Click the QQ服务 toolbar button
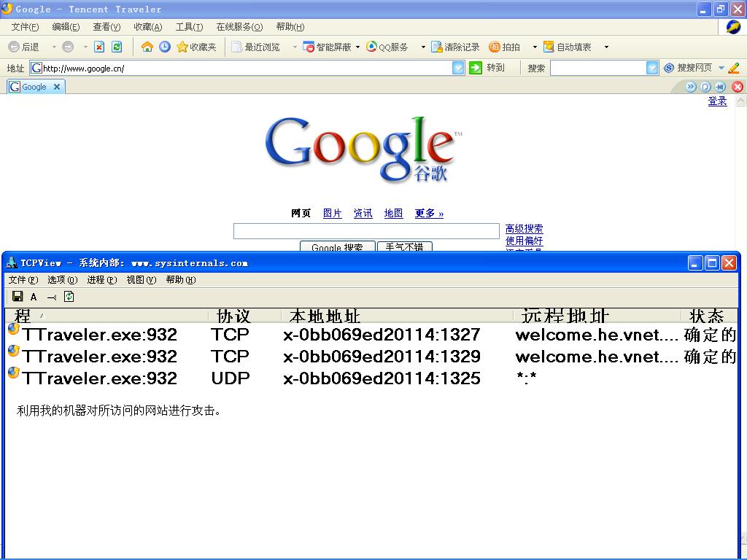The height and width of the screenshot is (560, 747). pyautogui.click(x=387, y=47)
